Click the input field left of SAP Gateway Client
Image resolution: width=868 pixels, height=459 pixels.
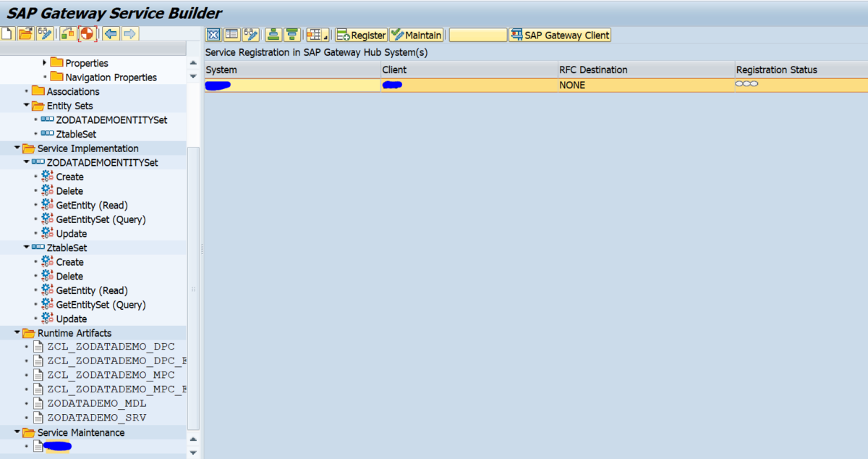pos(477,34)
